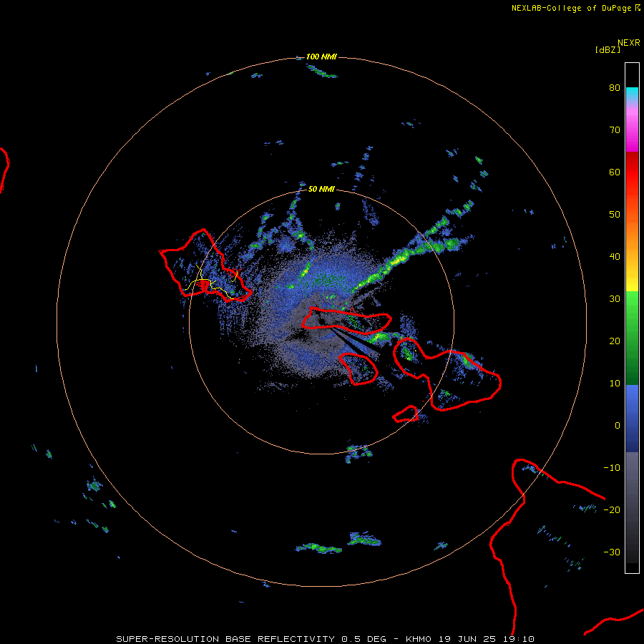
Task: Click the 80 dBZ scale value
Action: [x=615, y=87]
